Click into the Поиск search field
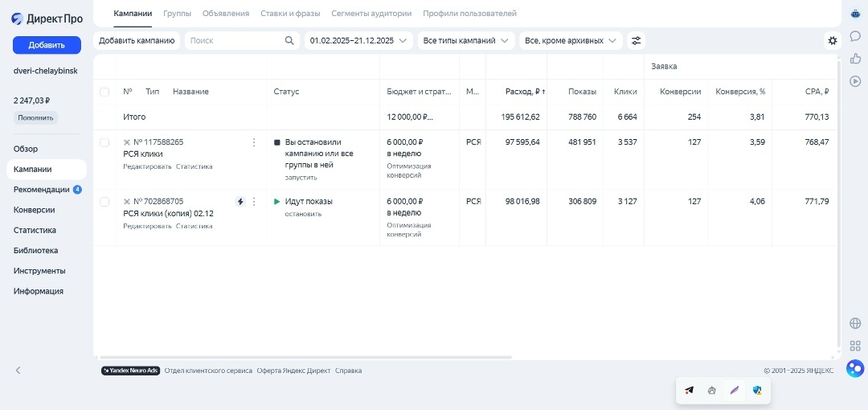Viewport: 868px width, 410px height. (x=233, y=40)
